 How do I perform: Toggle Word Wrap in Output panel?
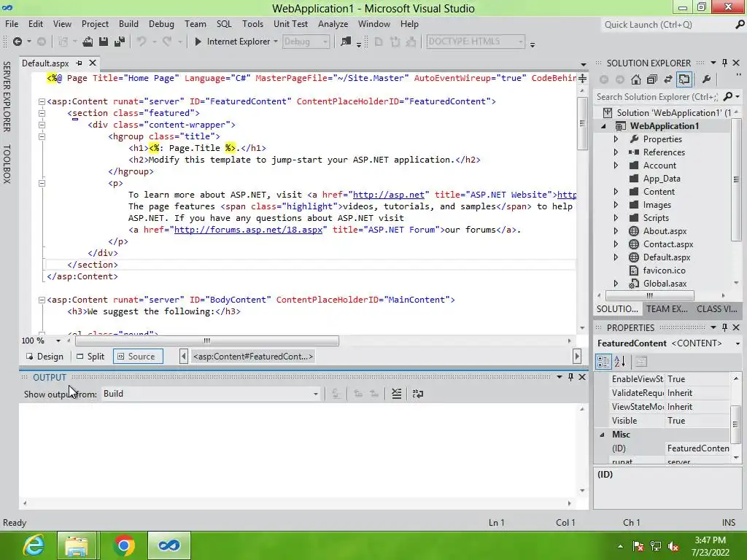(418, 394)
